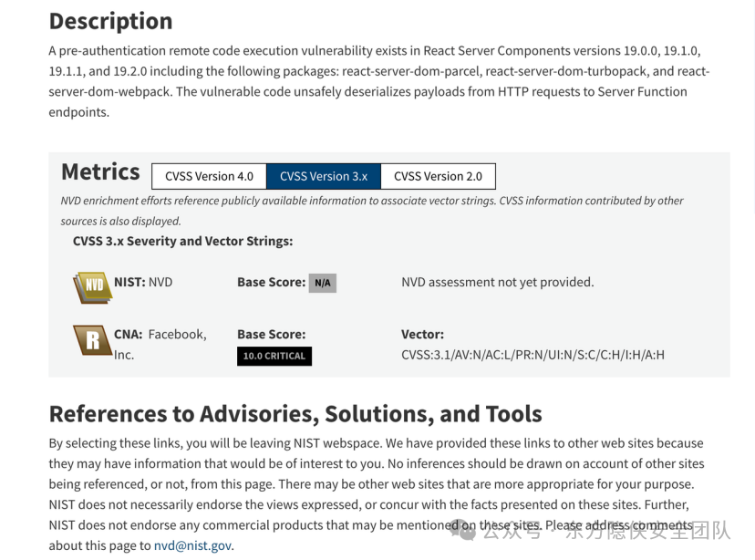The width and height of the screenshot is (755, 560).
Task: Click the Metrics section heading
Action: pos(100,171)
